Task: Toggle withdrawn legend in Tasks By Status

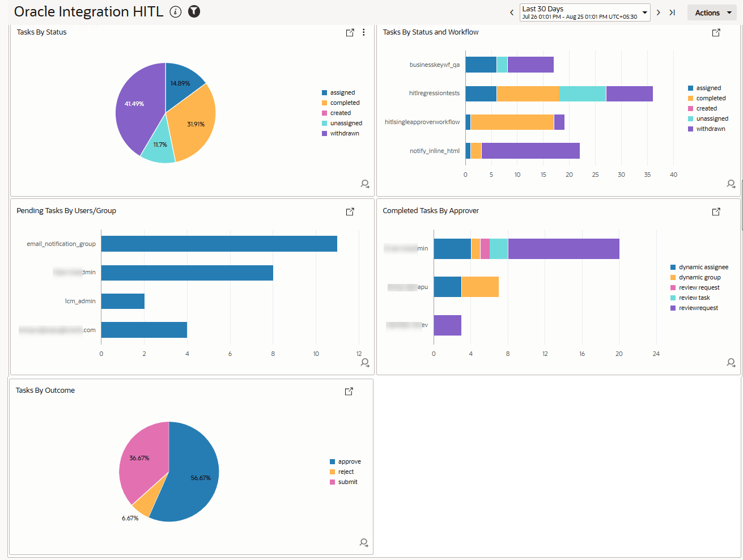Action: (341, 133)
